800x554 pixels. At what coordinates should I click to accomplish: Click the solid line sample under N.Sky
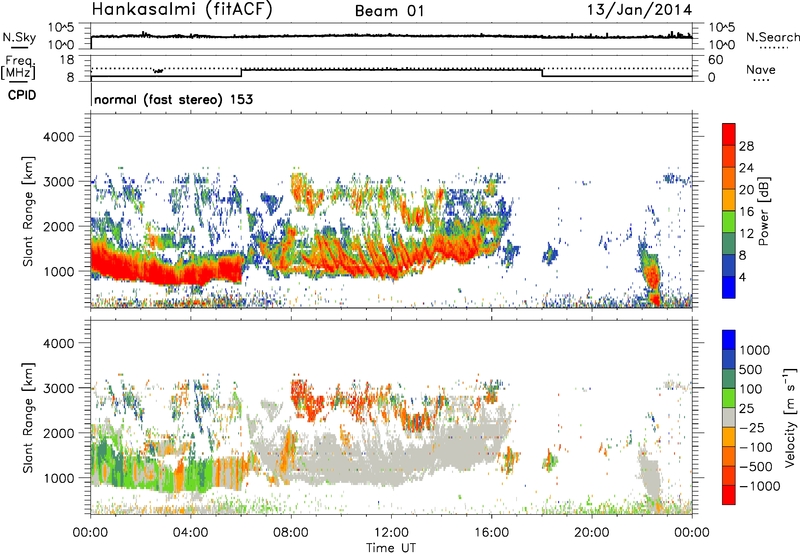tap(19, 48)
